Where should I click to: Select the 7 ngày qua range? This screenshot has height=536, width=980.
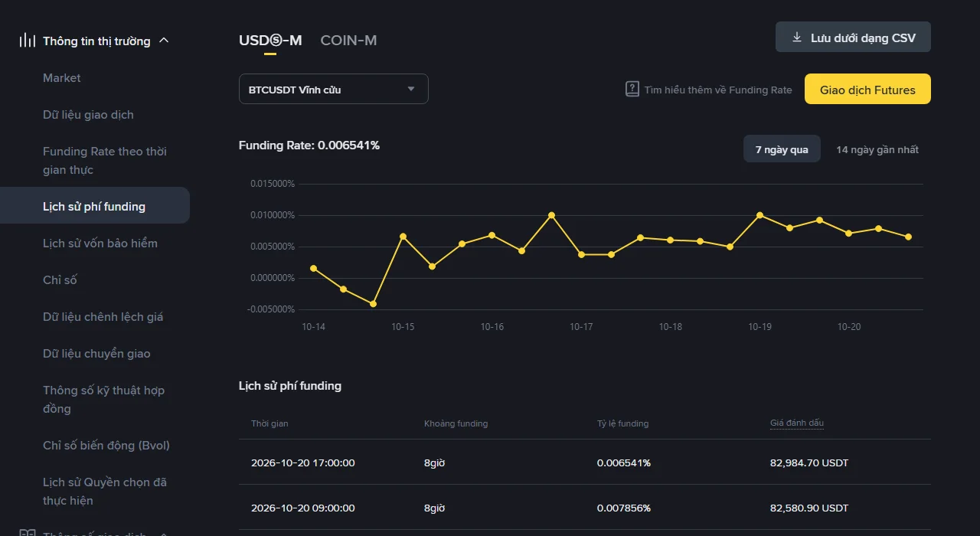[x=782, y=149]
